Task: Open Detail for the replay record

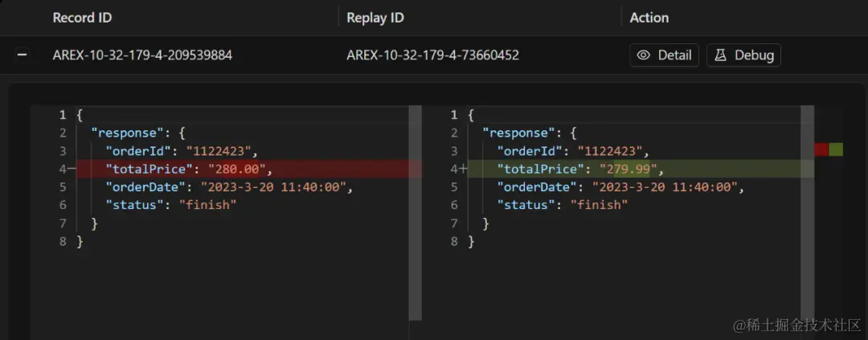Action: (x=665, y=55)
